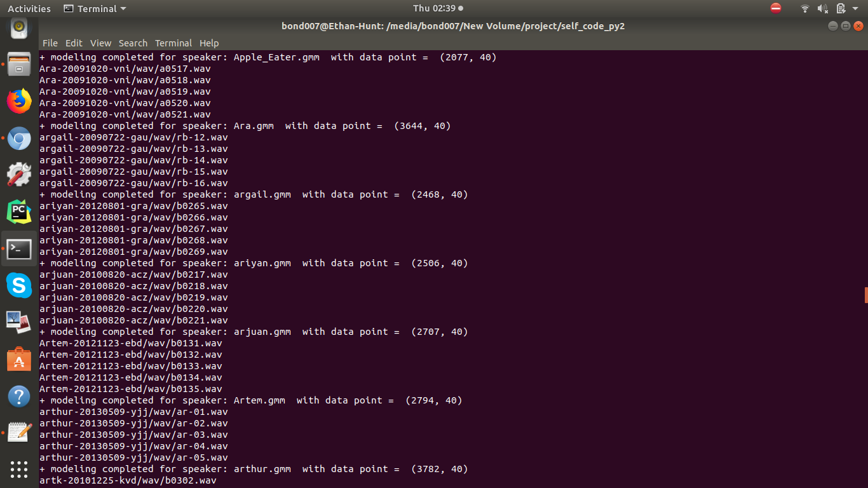Viewport: 868px width, 488px height.
Task: Click the terminal window title bar text
Action: tap(453, 26)
